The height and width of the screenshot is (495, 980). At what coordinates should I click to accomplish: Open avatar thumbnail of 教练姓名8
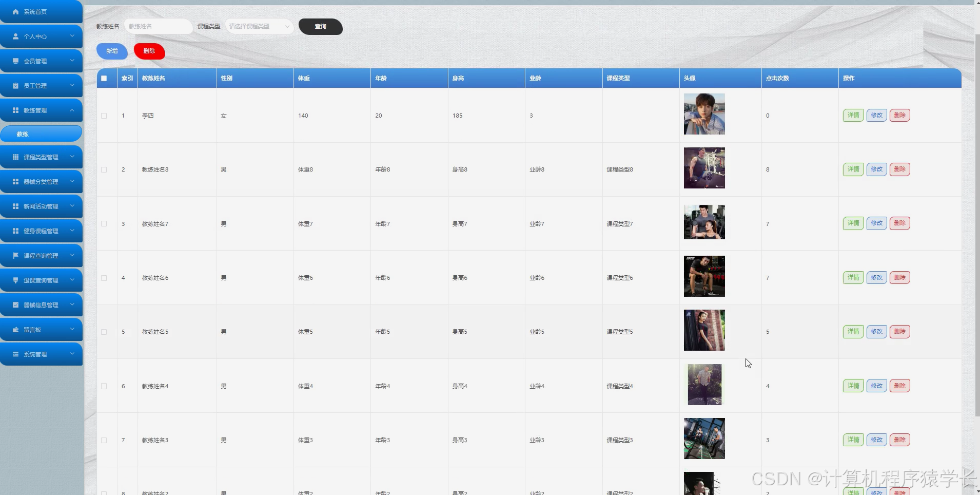[704, 168]
